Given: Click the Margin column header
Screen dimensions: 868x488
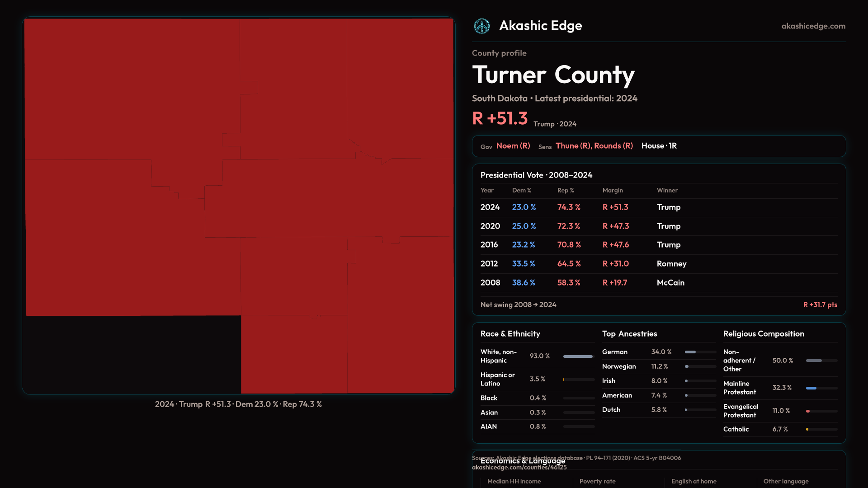Looking at the screenshot, I should click(x=613, y=191).
